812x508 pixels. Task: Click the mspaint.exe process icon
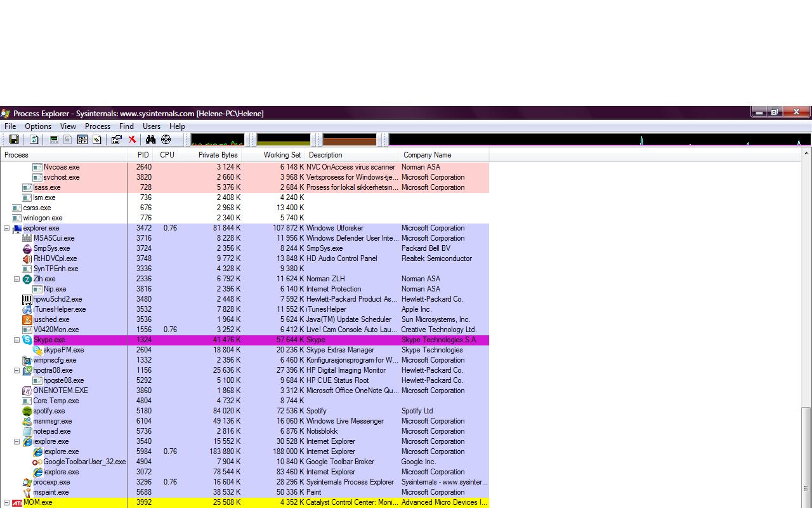27,492
